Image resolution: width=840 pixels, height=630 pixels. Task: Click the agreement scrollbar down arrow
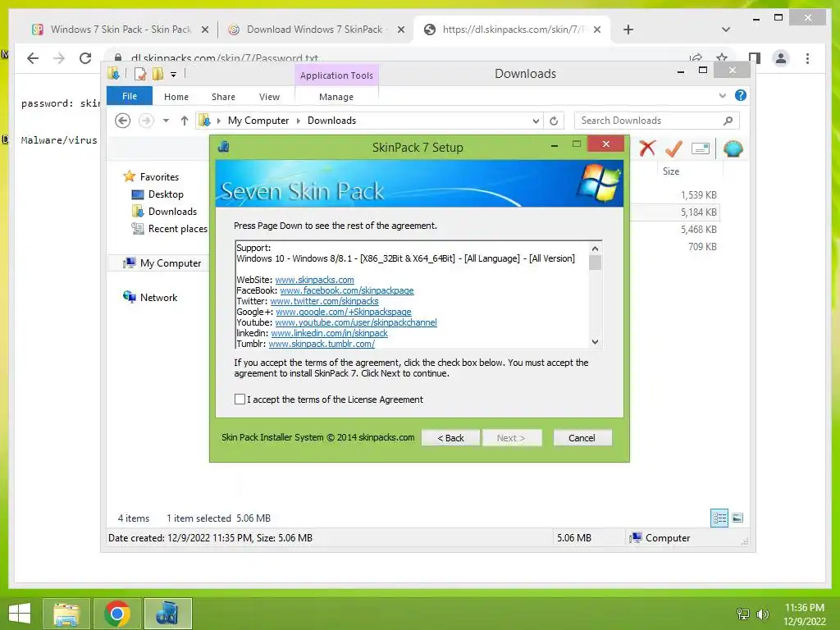point(595,342)
